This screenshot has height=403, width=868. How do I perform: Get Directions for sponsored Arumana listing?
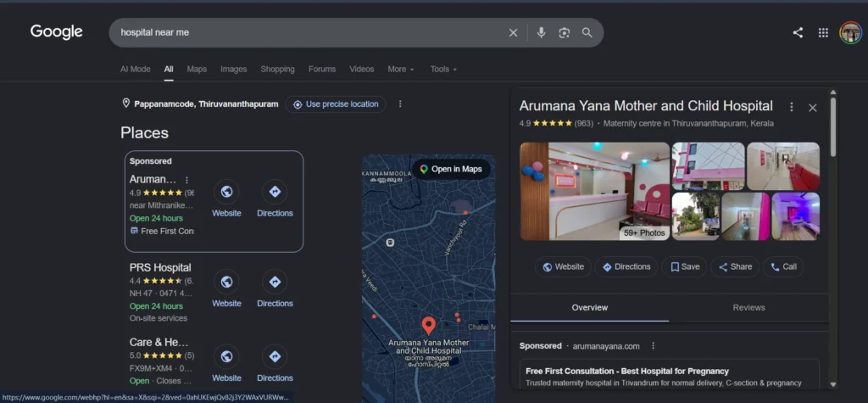[275, 199]
